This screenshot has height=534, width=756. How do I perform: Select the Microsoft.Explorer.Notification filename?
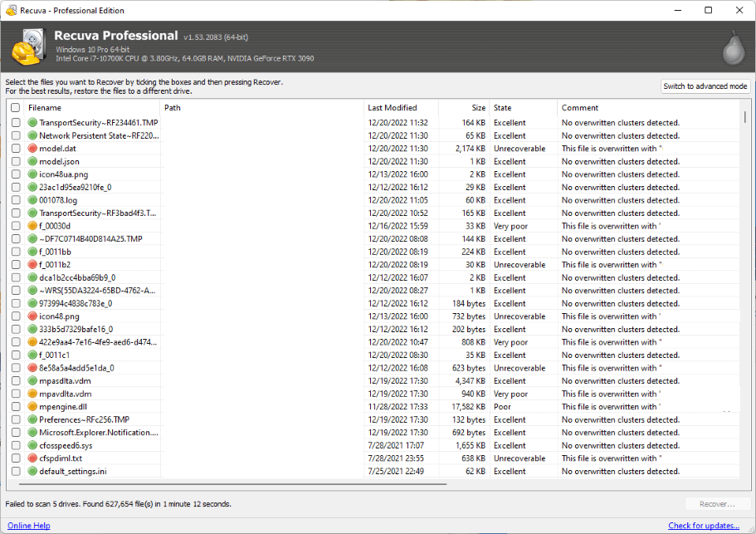[99, 432]
